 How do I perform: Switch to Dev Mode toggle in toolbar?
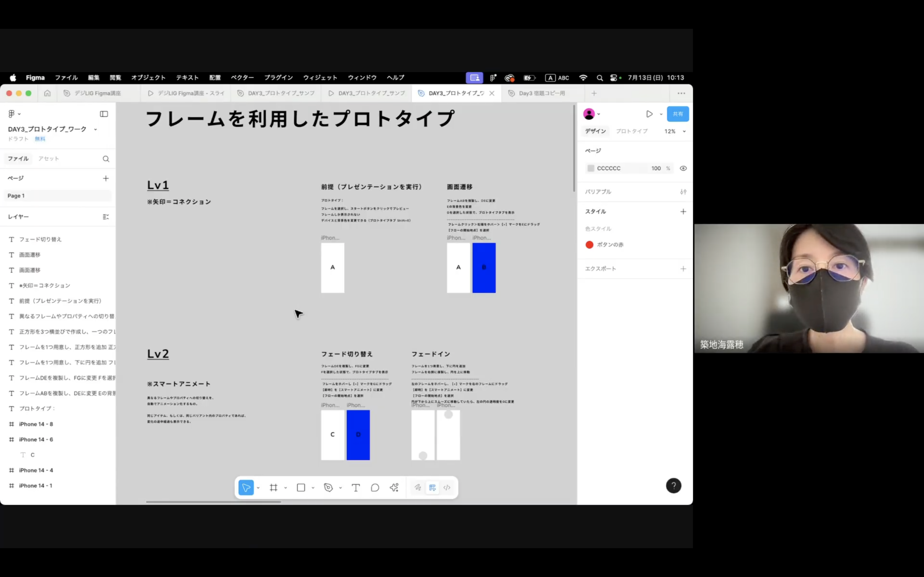point(447,487)
